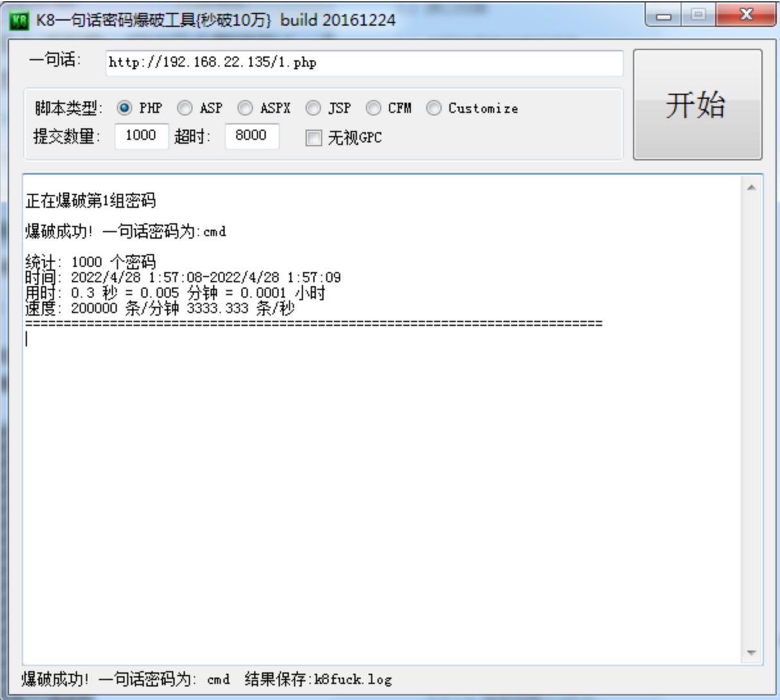This screenshot has width=780, height=700.
Task: Enable the 无视GPC checkbox
Action: (x=313, y=139)
